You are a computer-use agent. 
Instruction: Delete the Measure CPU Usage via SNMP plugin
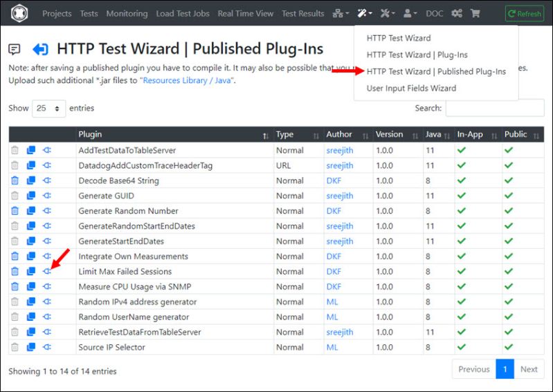(15, 287)
